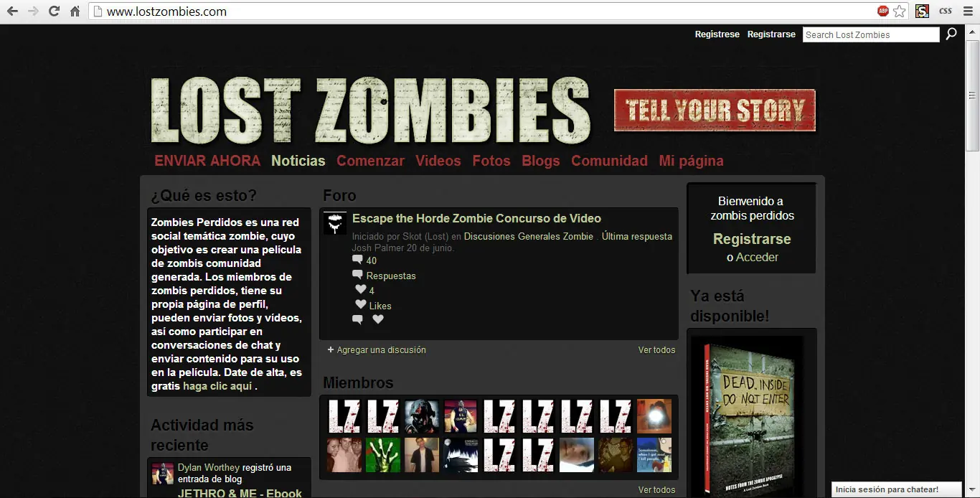Reload the page with the refresh icon
The image size is (980, 498).
click(x=54, y=11)
